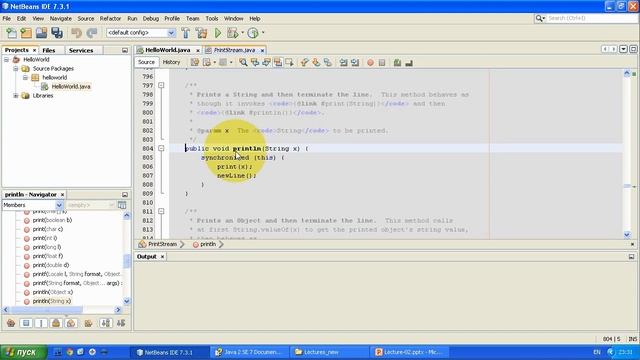Collapse the helloworld package node
Image resolution: width=640 pixels, height=360 pixels.
(25, 78)
